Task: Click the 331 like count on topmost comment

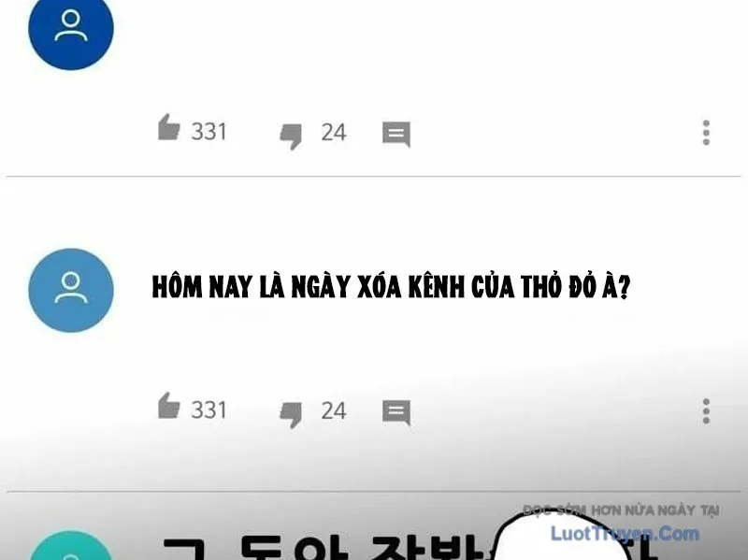Action: [209, 132]
